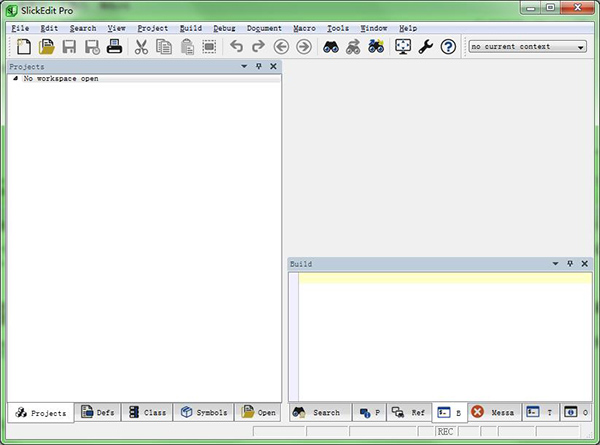
Task: Click the Cut scissors icon
Action: [141, 47]
